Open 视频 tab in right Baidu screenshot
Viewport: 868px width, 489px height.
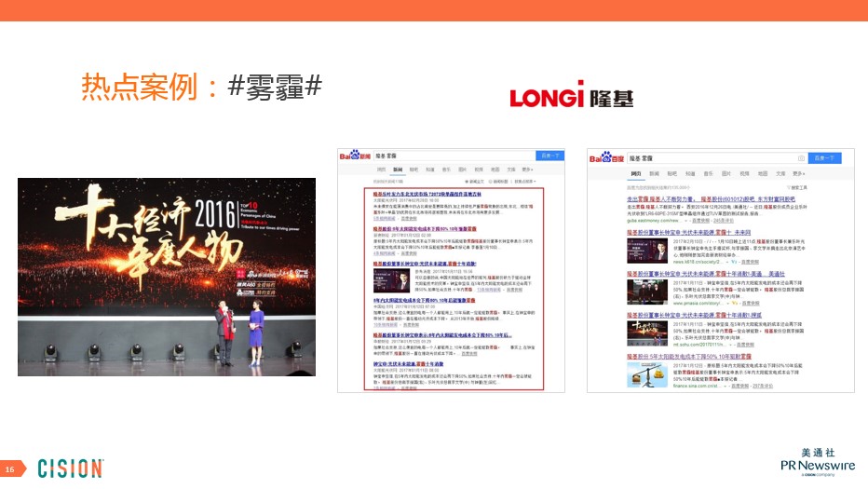tap(744, 174)
